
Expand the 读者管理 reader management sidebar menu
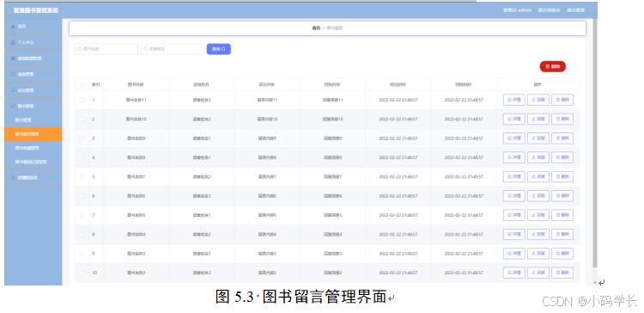pyautogui.click(x=33, y=75)
